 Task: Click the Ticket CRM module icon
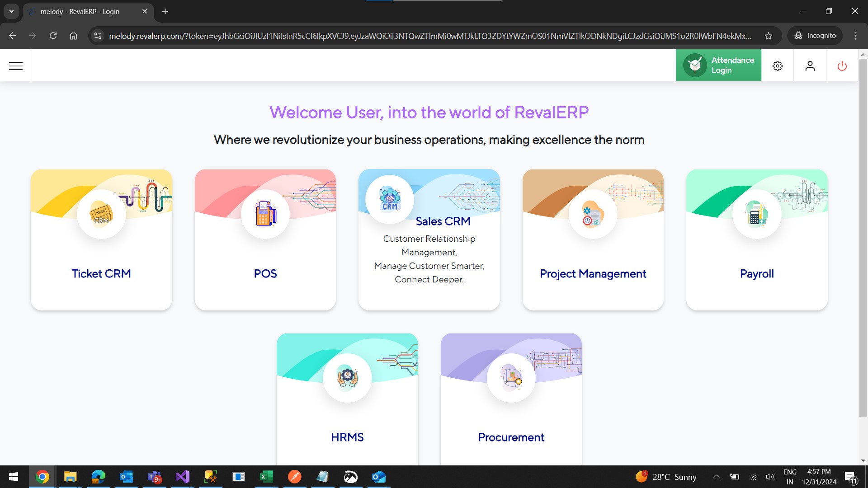click(x=101, y=214)
